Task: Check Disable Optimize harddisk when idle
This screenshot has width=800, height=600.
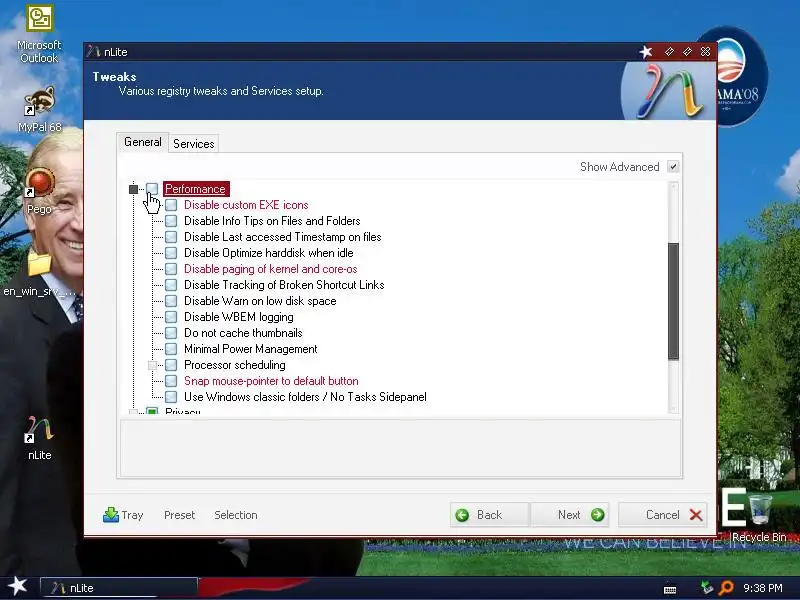Action: pos(171,253)
